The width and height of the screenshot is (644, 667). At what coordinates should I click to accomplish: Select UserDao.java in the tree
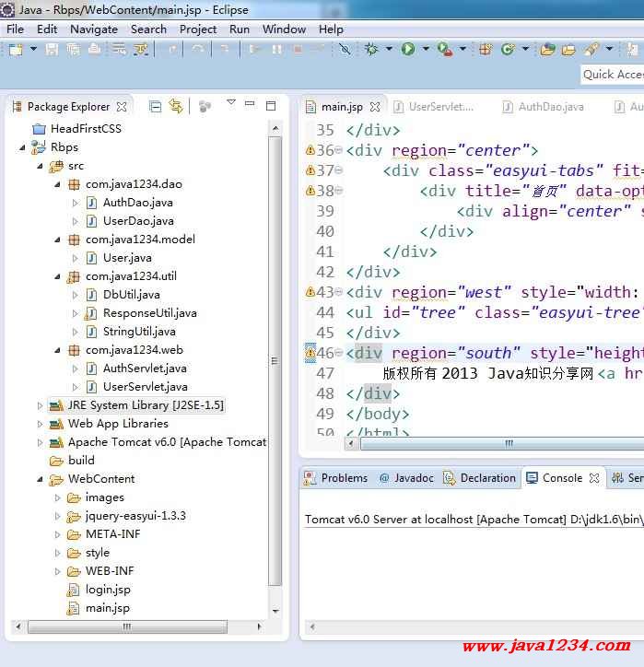[x=138, y=221]
